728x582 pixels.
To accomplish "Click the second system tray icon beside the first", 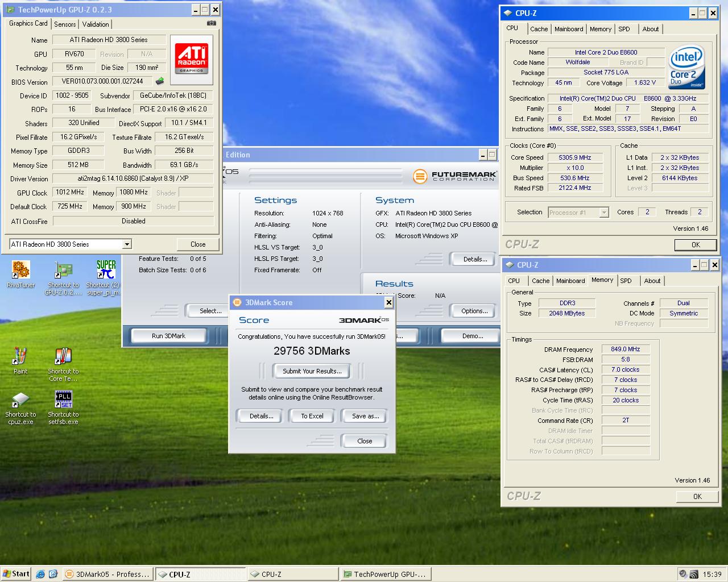I will click(x=693, y=574).
